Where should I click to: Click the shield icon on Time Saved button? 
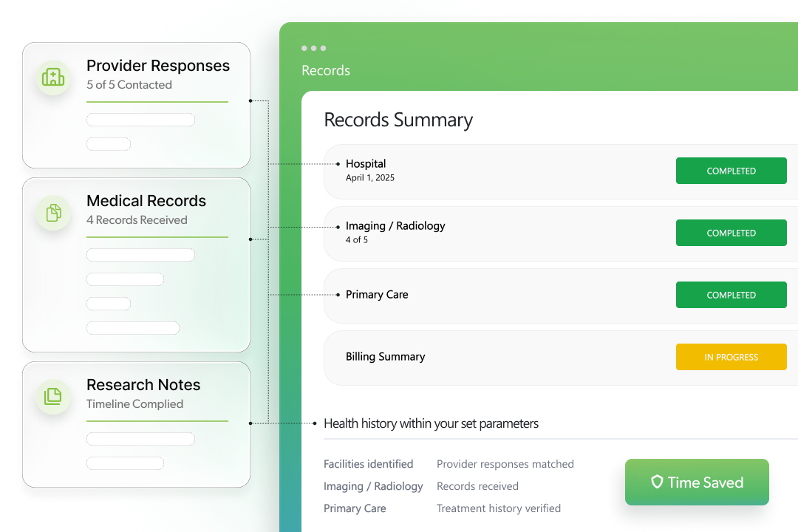pos(657,482)
